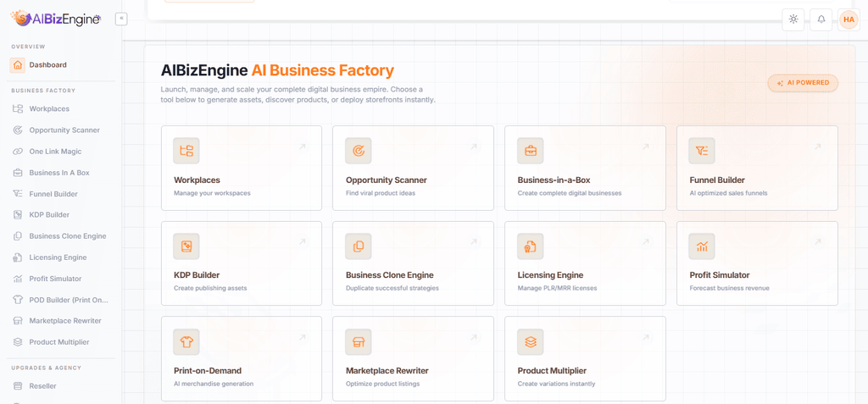Click the KDP Builder sidebar icon
This screenshot has width=868, height=404.
pyautogui.click(x=18, y=215)
